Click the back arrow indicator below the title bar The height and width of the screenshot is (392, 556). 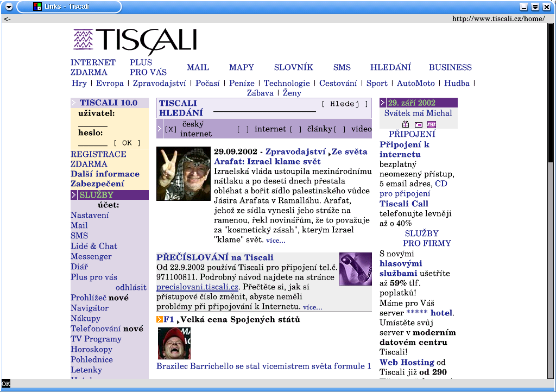click(x=8, y=19)
